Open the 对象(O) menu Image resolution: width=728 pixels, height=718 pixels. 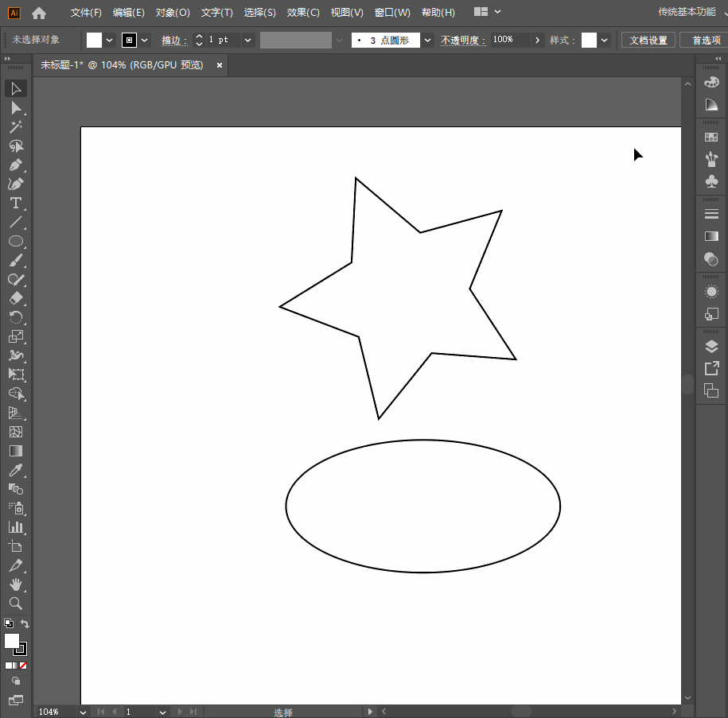click(x=173, y=13)
